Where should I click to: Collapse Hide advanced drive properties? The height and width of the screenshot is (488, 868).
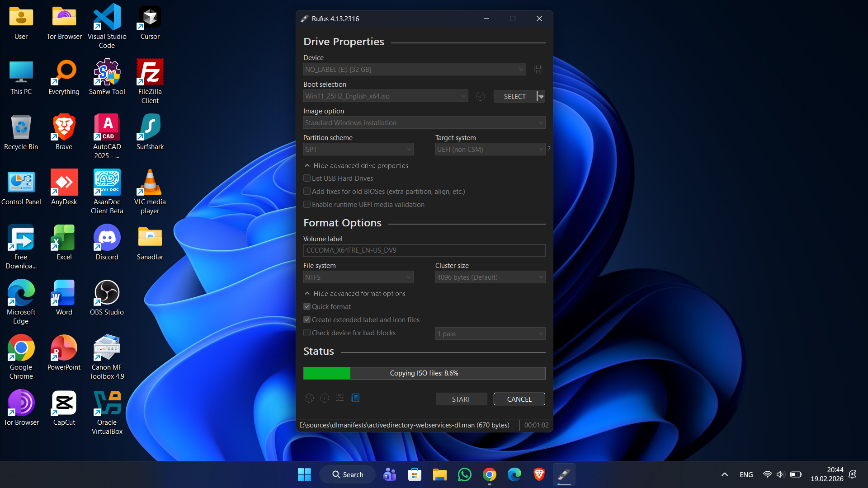[x=356, y=166]
